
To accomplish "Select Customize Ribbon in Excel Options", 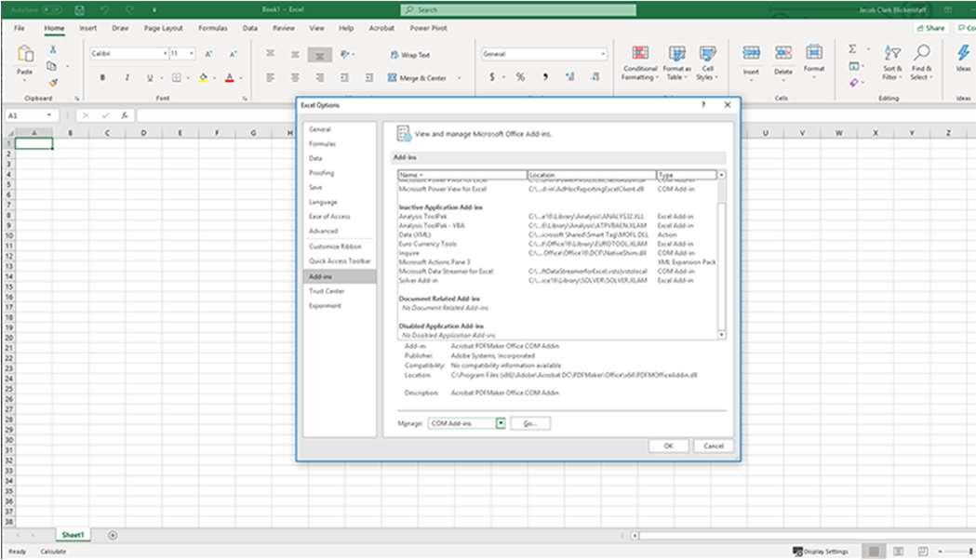I will (335, 247).
